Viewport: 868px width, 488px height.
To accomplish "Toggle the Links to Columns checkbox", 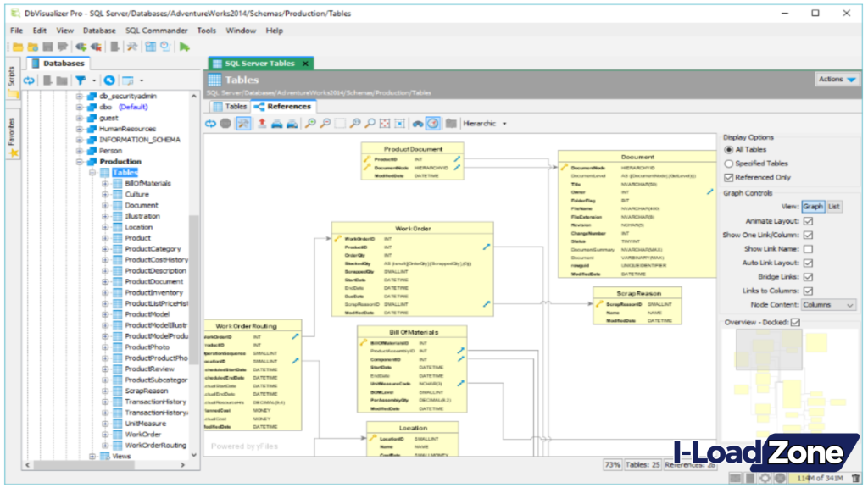I will pos(808,291).
